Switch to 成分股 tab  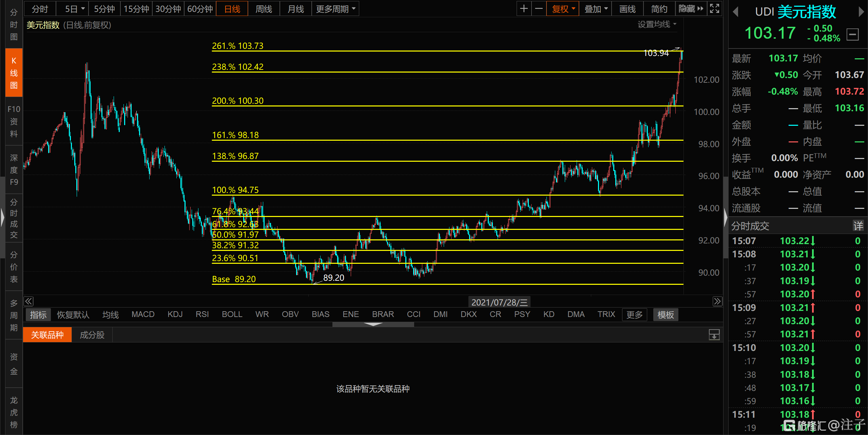coord(92,335)
